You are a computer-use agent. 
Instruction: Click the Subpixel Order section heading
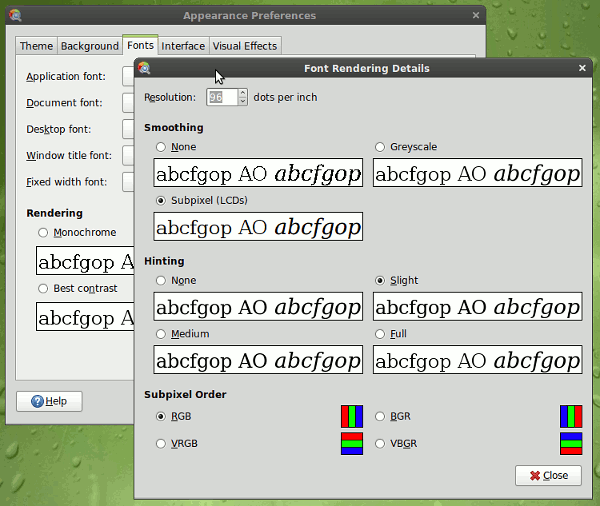[x=185, y=395]
